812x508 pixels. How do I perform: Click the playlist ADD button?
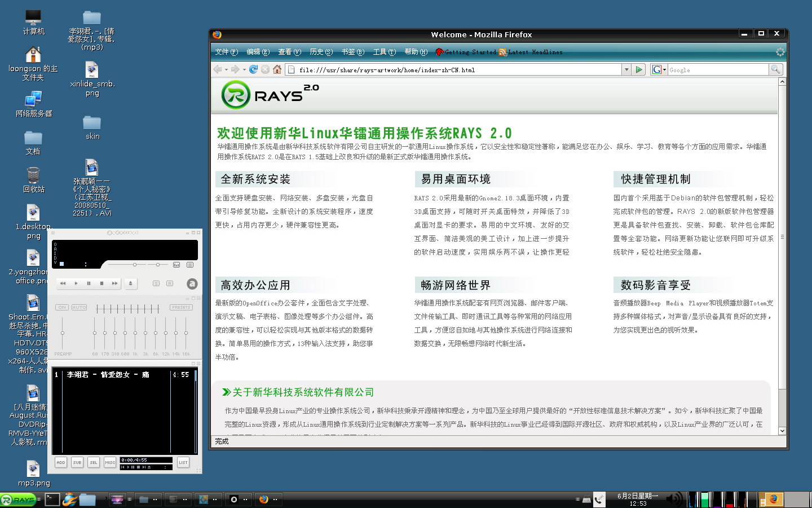click(x=61, y=462)
